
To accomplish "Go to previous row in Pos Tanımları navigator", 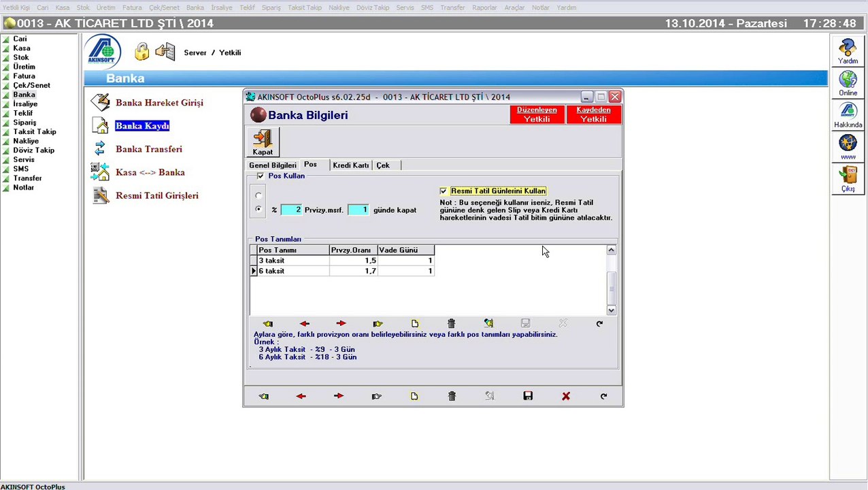I will (304, 324).
